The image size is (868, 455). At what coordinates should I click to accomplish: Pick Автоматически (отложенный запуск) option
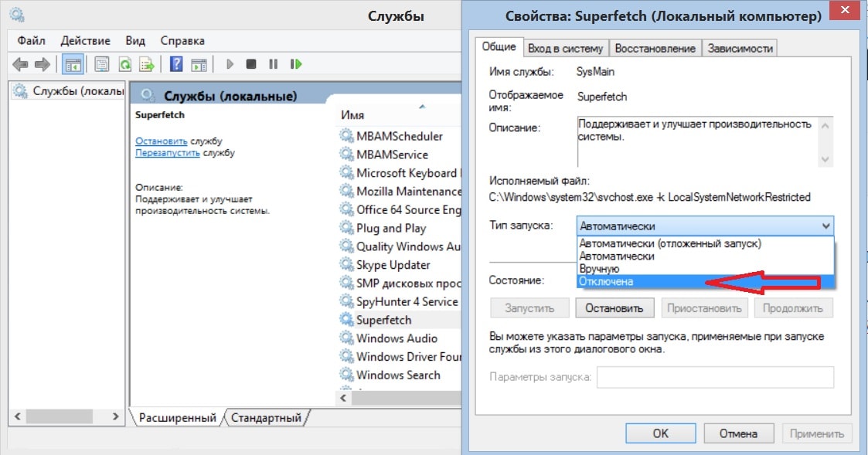point(670,243)
